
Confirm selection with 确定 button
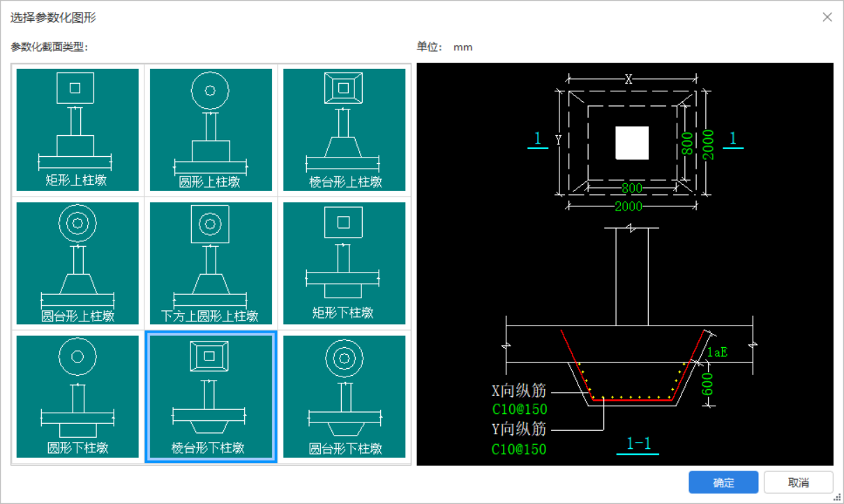723,482
